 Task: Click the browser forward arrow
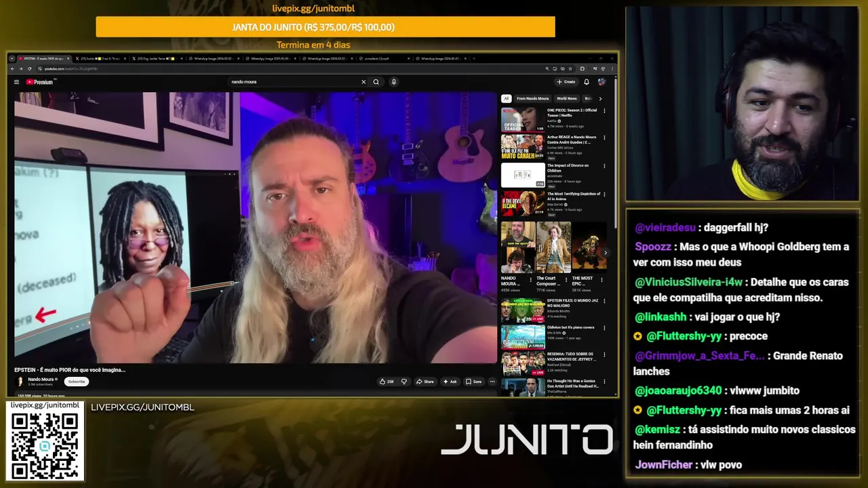(x=21, y=68)
